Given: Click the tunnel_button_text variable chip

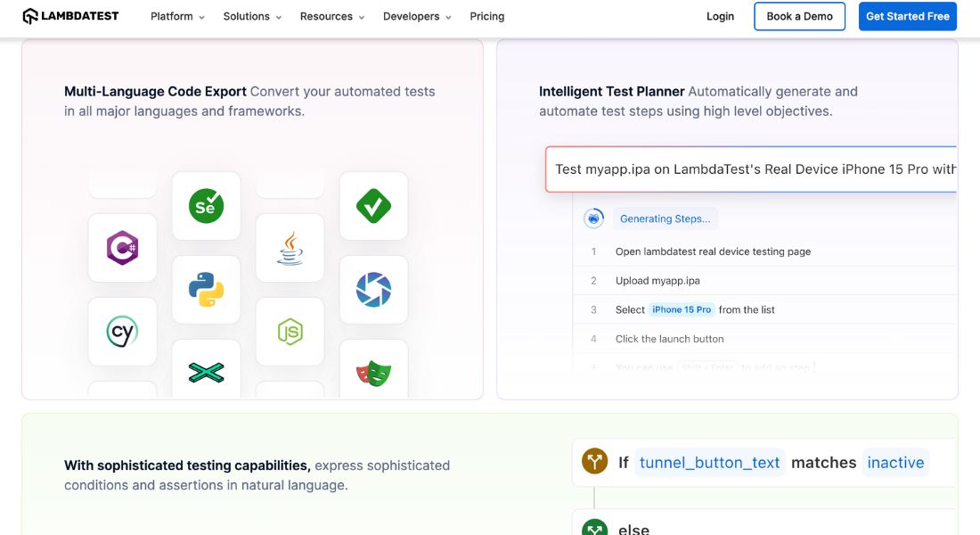Looking at the screenshot, I should (x=709, y=463).
